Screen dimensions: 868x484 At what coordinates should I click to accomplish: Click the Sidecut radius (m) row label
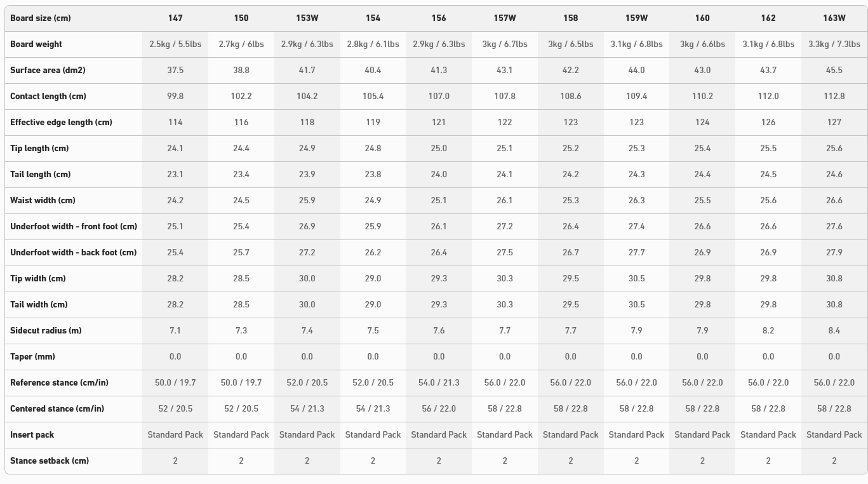click(46, 330)
